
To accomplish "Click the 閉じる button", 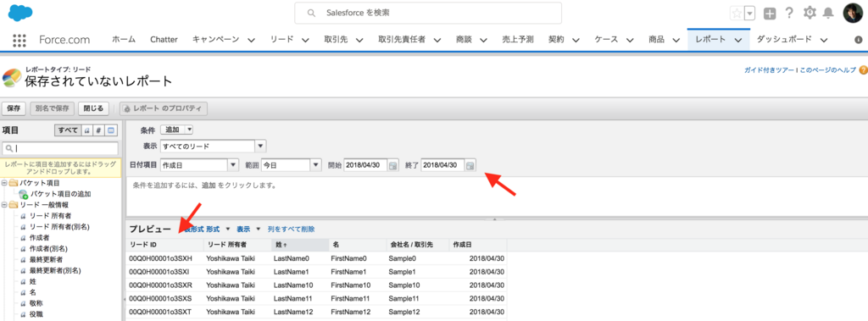I will point(93,108).
